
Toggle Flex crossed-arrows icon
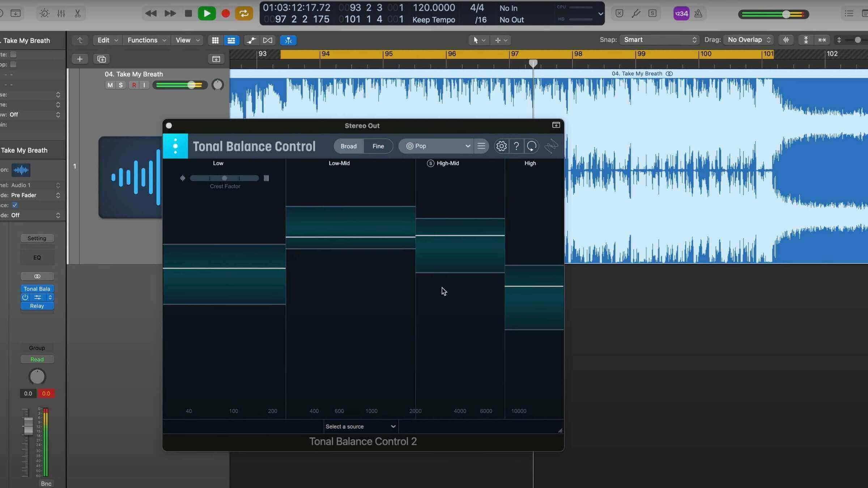point(268,40)
